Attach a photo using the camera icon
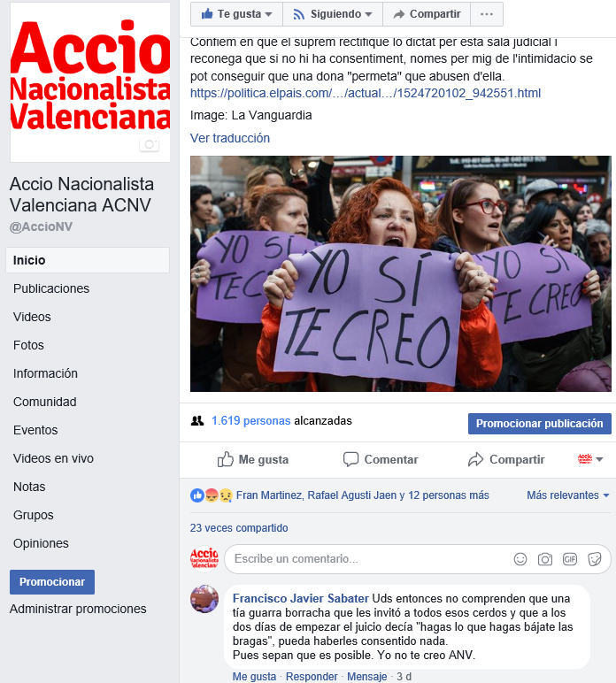This screenshot has width=616, height=683. coord(544,559)
